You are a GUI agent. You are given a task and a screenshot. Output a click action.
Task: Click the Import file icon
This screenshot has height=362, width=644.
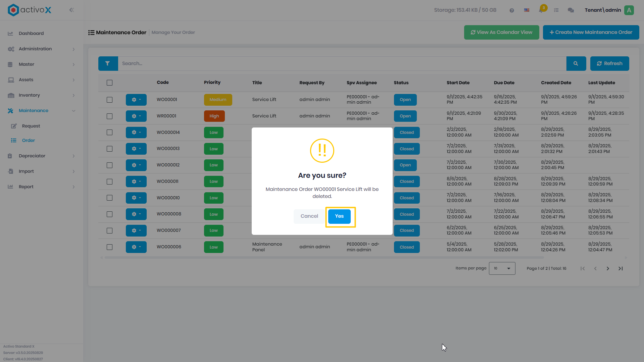(x=10, y=171)
